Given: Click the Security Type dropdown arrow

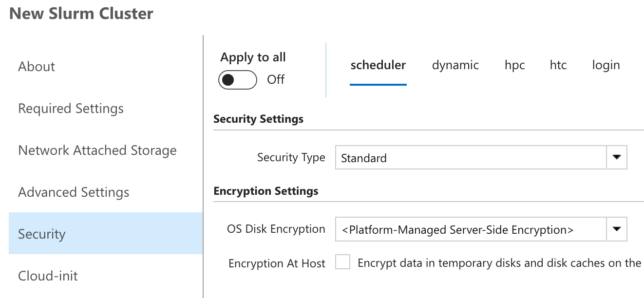Looking at the screenshot, I should (x=616, y=158).
